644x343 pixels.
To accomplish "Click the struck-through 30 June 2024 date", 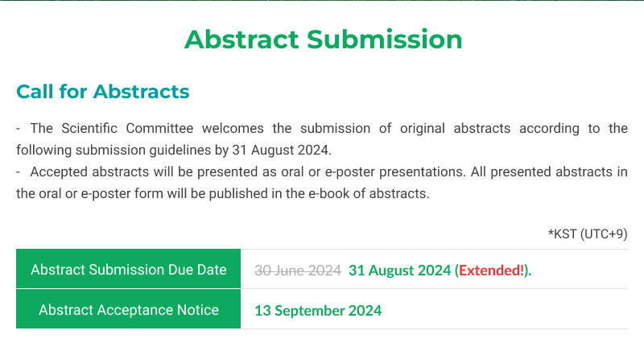I will coord(298,271).
